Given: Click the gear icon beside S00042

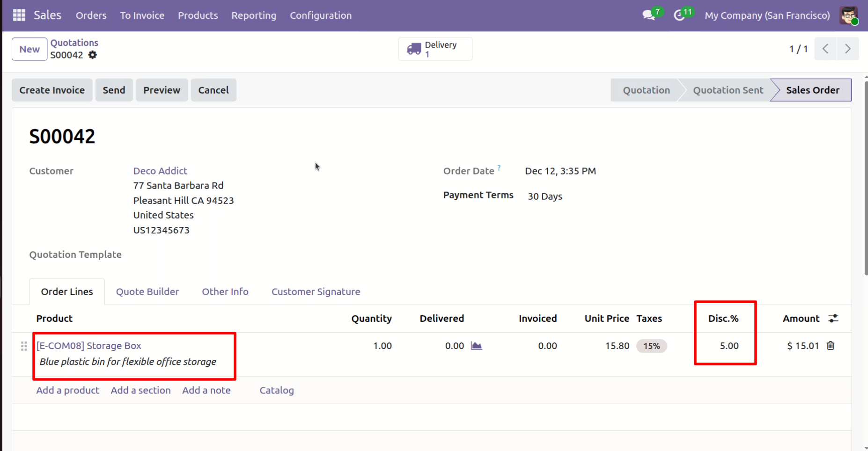Looking at the screenshot, I should coord(93,55).
